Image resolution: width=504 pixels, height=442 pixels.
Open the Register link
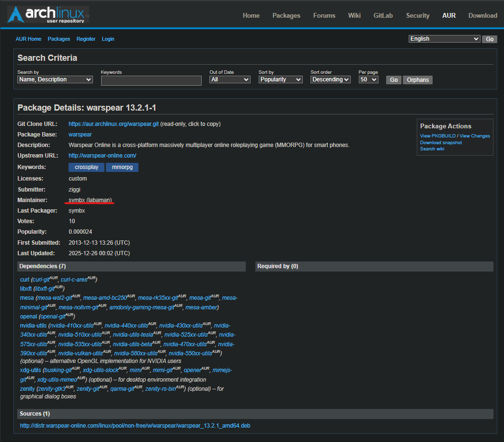click(x=86, y=39)
